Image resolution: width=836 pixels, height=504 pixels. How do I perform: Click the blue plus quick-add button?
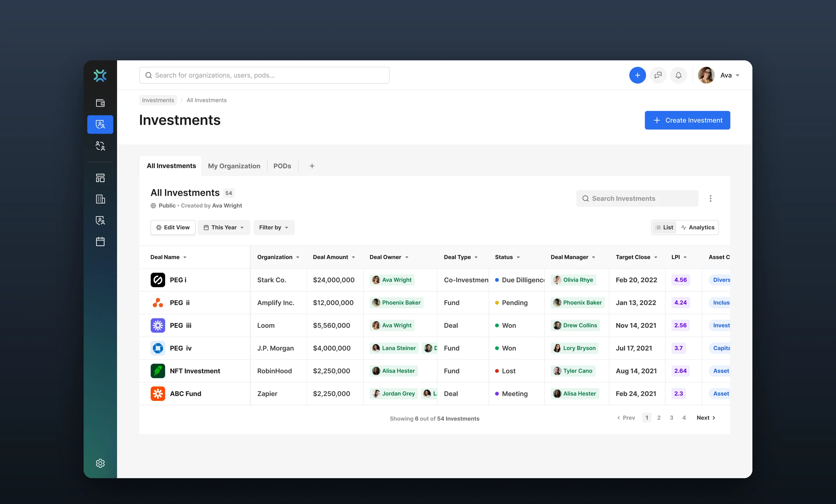tap(637, 75)
